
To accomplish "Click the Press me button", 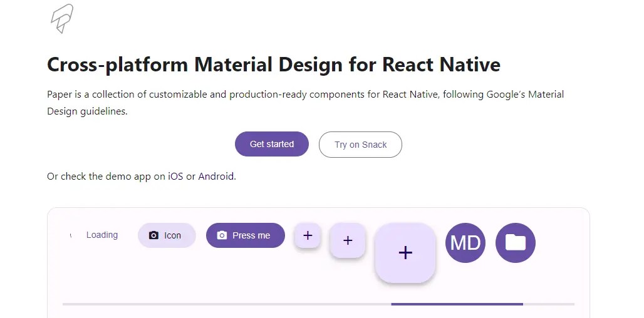I will tap(245, 235).
